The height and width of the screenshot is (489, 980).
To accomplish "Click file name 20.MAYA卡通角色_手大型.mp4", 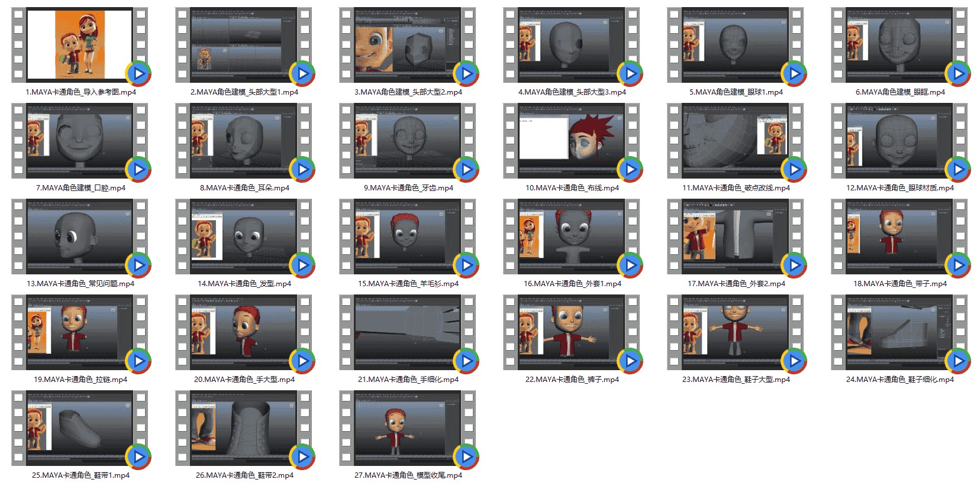I will click(244, 380).
